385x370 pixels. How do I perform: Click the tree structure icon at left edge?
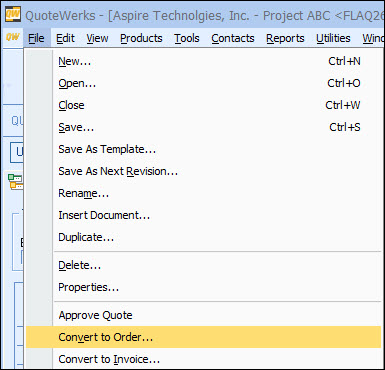[x=15, y=182]
